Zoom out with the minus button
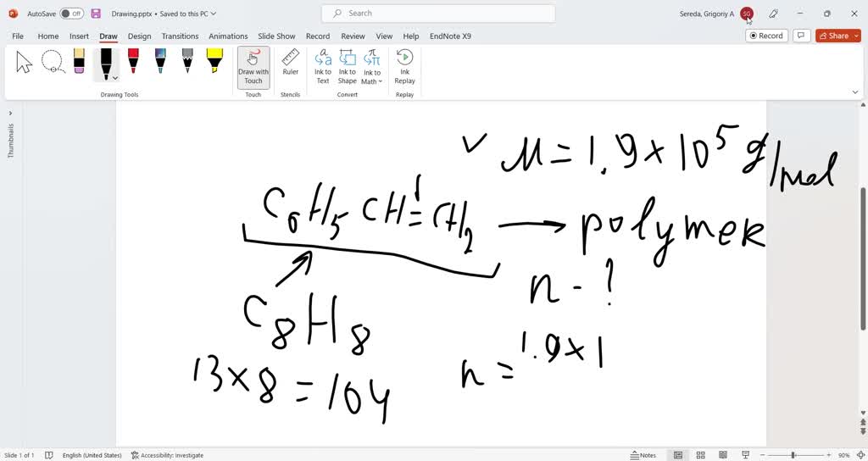Screen dimensions: 868x461 coord(762,455)
